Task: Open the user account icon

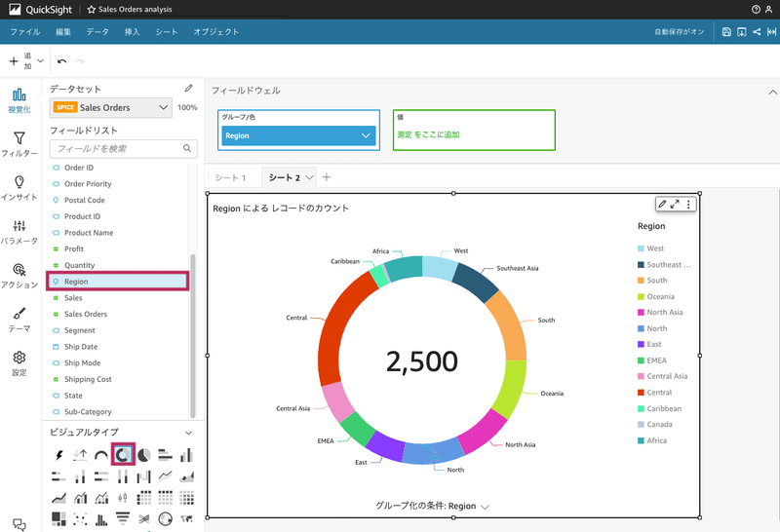Action: tap(769, 10)
